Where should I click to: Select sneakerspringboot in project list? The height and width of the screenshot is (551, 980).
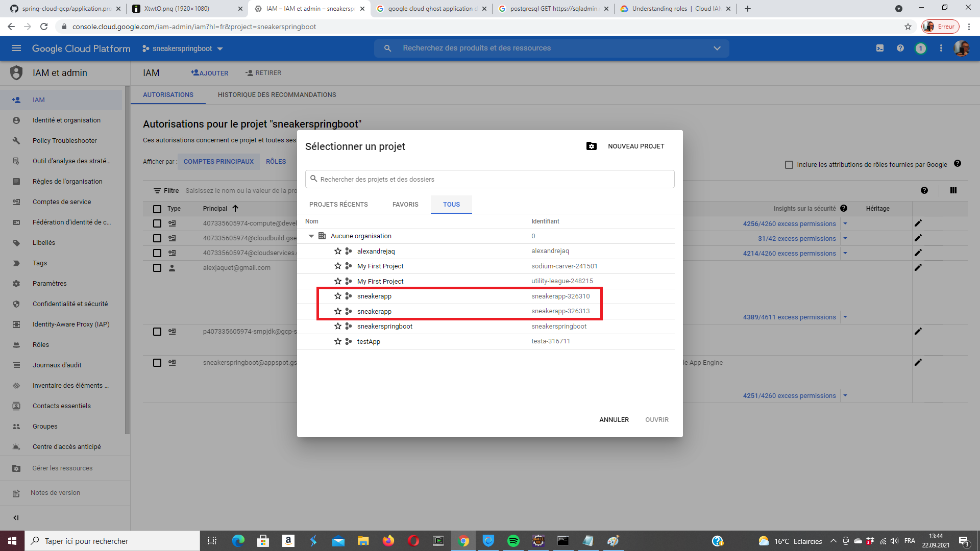pyautogui.click(x=384, y=327)
